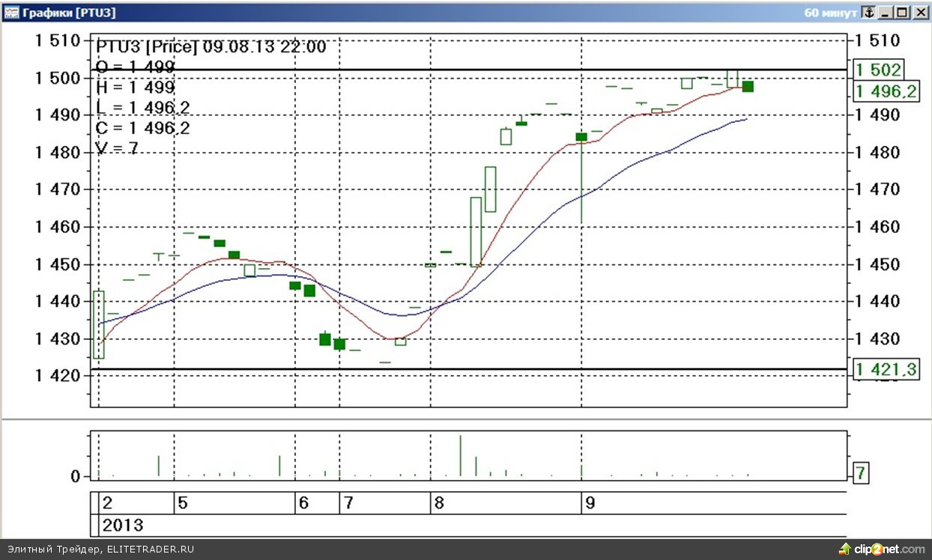The image size is (932, 560).
Task: Minimize the PTU3 chart window
Action: coord(886,13)
